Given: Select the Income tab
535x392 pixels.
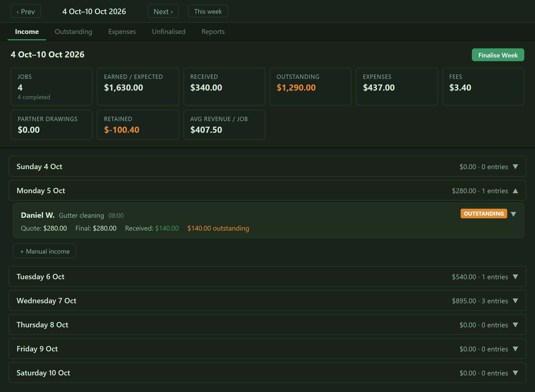Looking at the screenshot, I should [27, 32].
